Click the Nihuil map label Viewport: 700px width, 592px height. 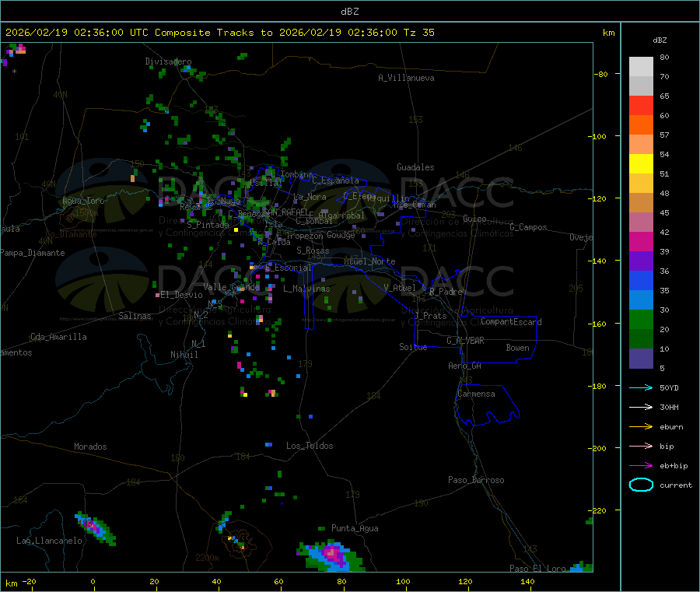(x=184, y=355)
